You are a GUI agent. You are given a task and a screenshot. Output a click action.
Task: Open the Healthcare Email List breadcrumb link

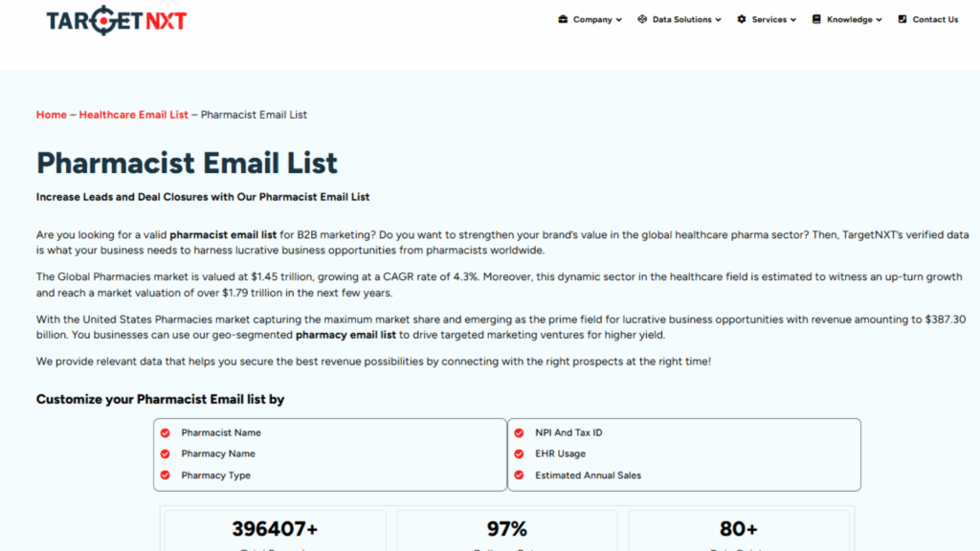pyautogui.click(x=134, y=115)
